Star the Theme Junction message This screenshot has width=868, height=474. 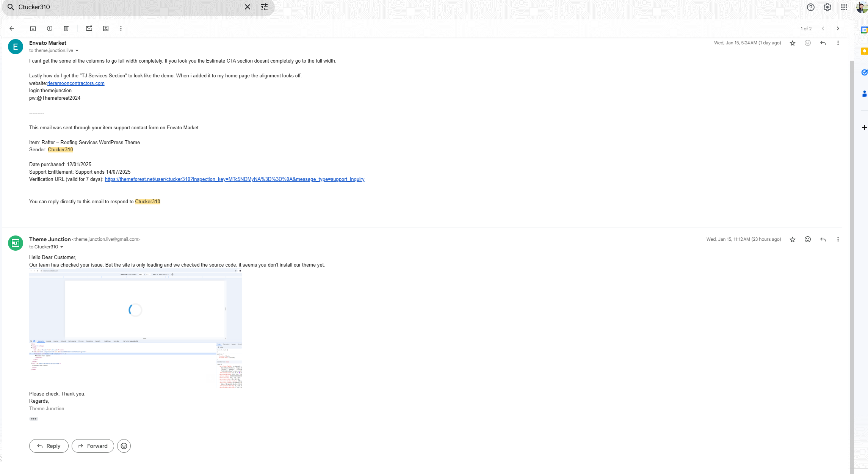[x=793, y=240]
